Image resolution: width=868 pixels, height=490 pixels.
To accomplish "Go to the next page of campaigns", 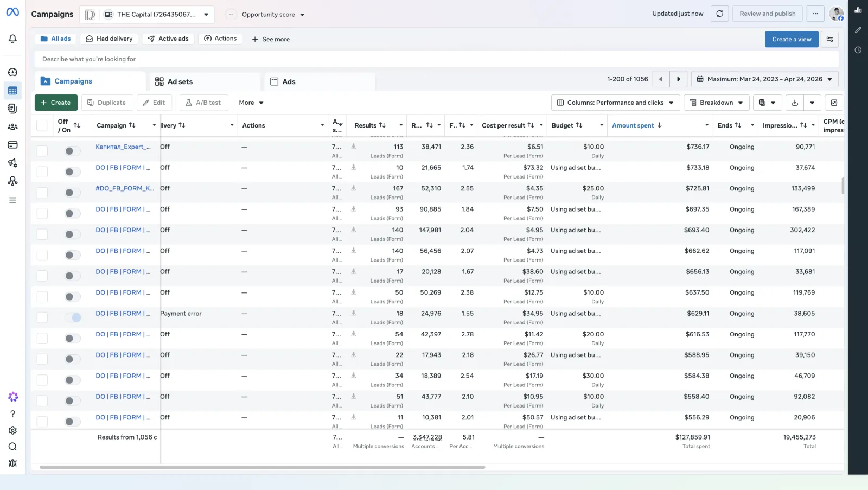I will pyautogui.click(x=679, y=79).
